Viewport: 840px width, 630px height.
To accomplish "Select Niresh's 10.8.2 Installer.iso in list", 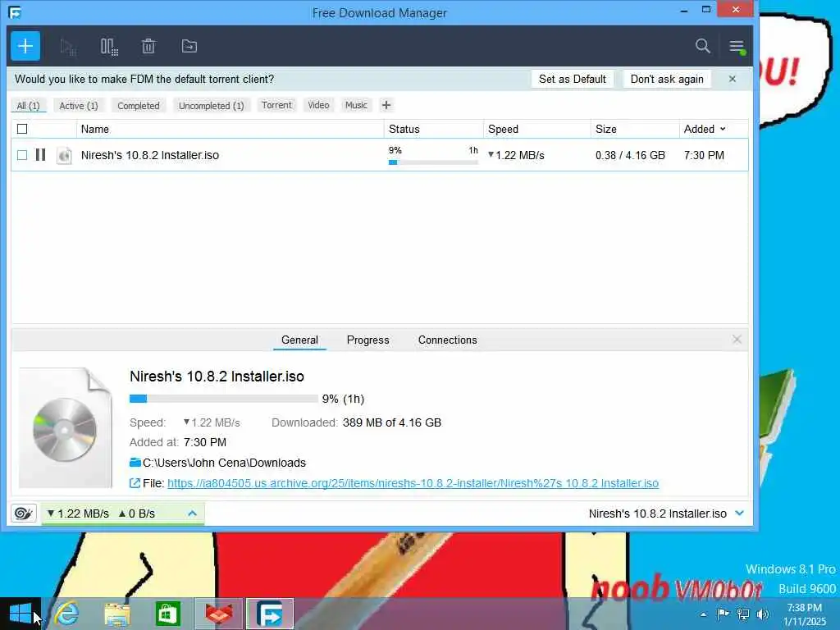I will [x=150, y=155].
